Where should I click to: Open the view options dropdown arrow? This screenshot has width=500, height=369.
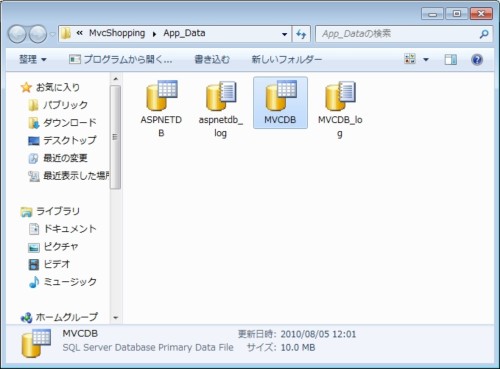click(426, 60)
